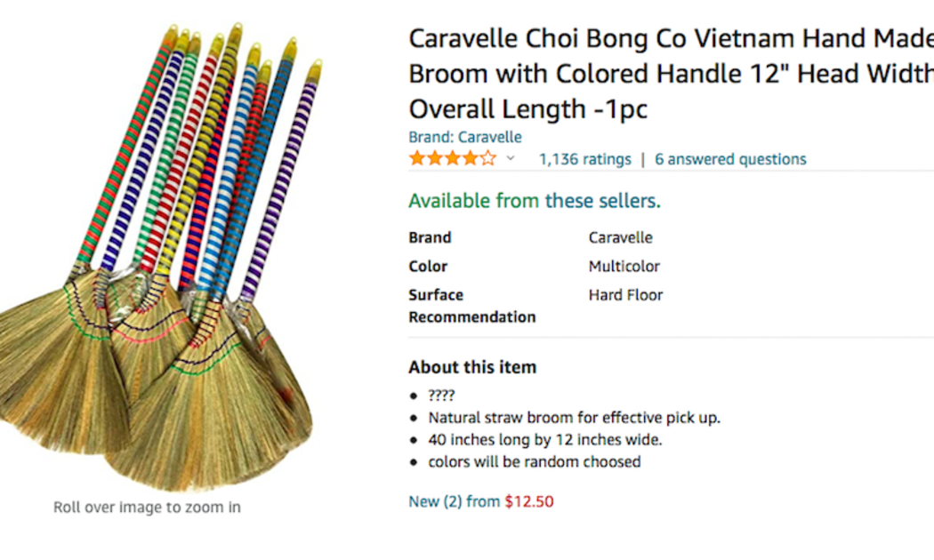Click the empty fifth rating star
934x560 pixels.
click(487, 159)
